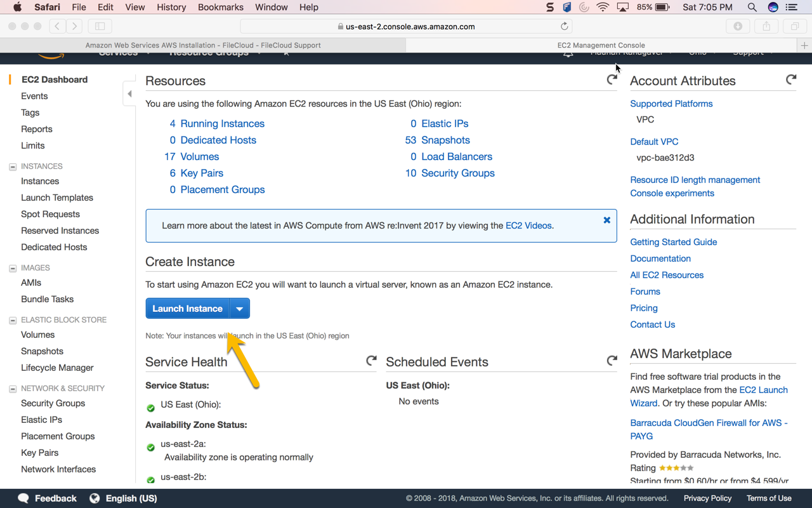Open the Security Groups resource link
The width and height of the screenshot is (812, 508).
coord(457,173)
